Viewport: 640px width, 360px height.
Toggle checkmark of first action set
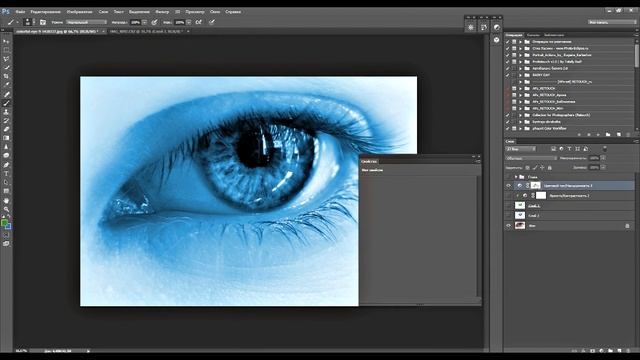508,42
